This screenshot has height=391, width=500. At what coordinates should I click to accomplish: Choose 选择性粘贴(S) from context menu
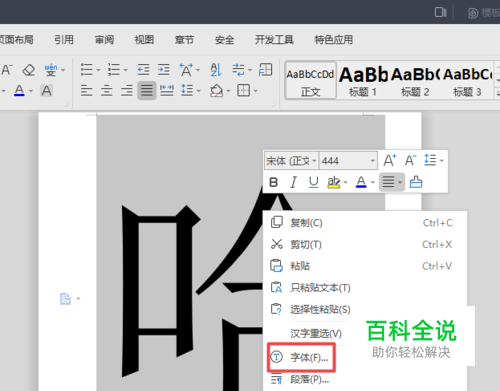365,310
